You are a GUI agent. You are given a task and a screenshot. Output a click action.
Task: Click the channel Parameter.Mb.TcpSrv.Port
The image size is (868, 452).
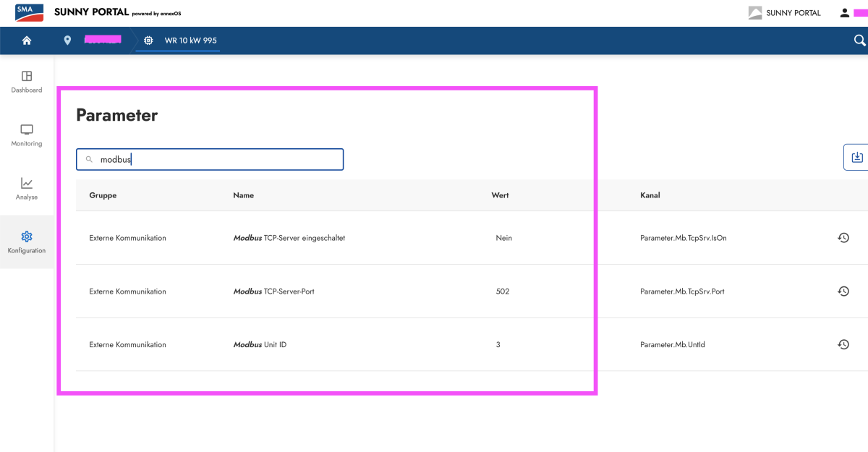(682, 291)
